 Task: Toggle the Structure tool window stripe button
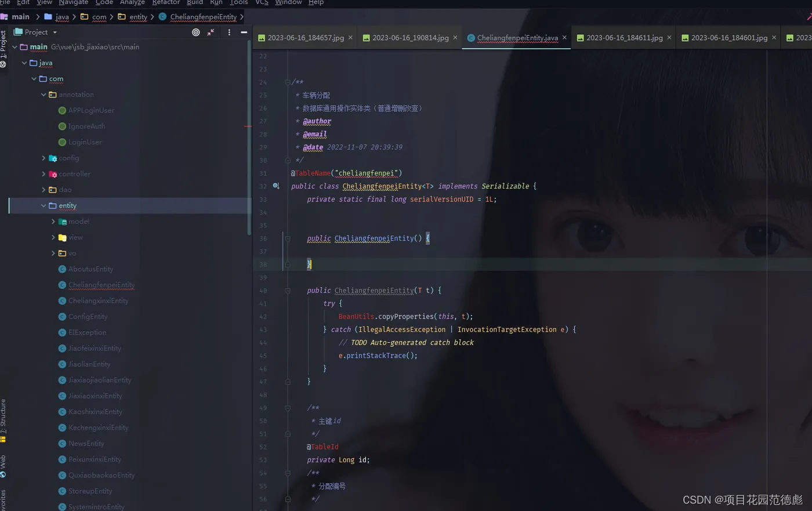point(3,421)
